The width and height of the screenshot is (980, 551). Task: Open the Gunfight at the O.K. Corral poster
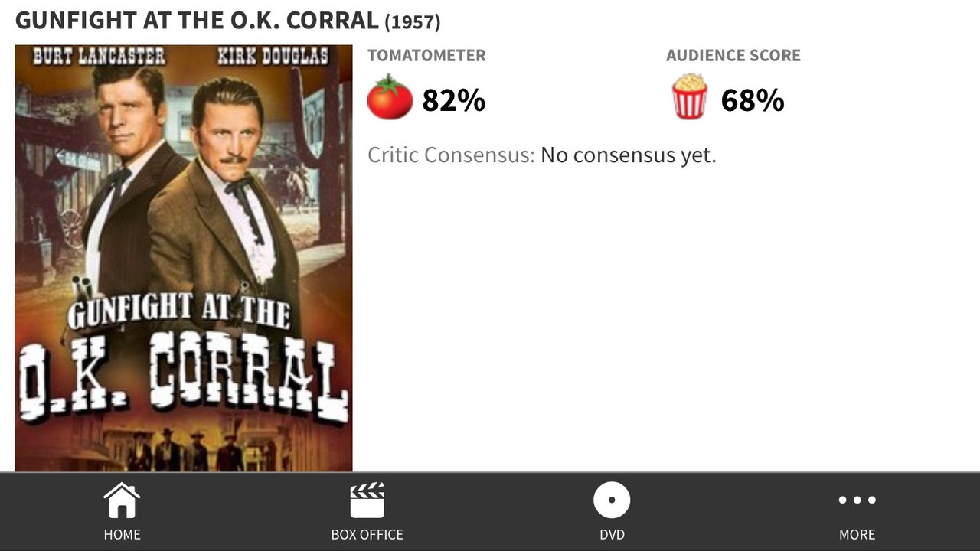(184, 258)
